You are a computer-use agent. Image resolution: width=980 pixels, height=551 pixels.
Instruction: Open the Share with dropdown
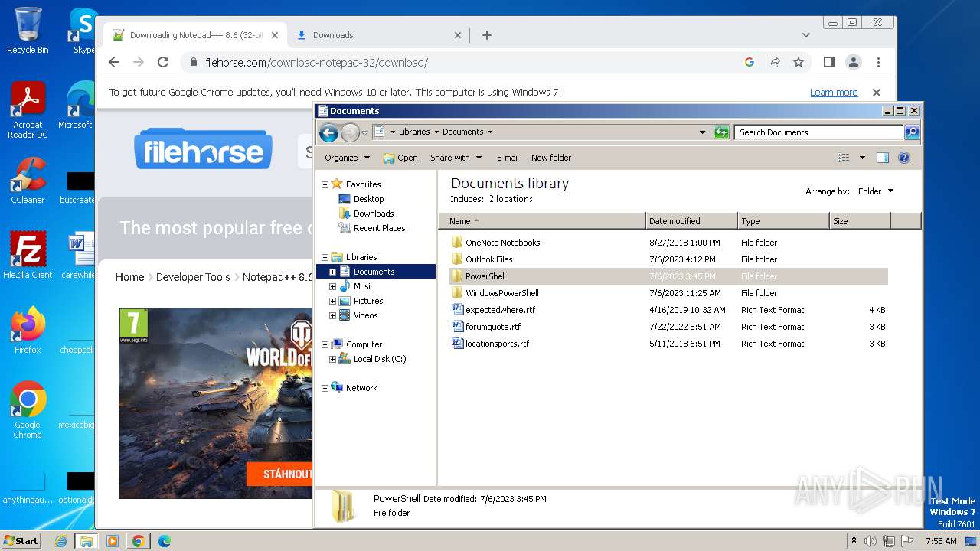(456, 158)
